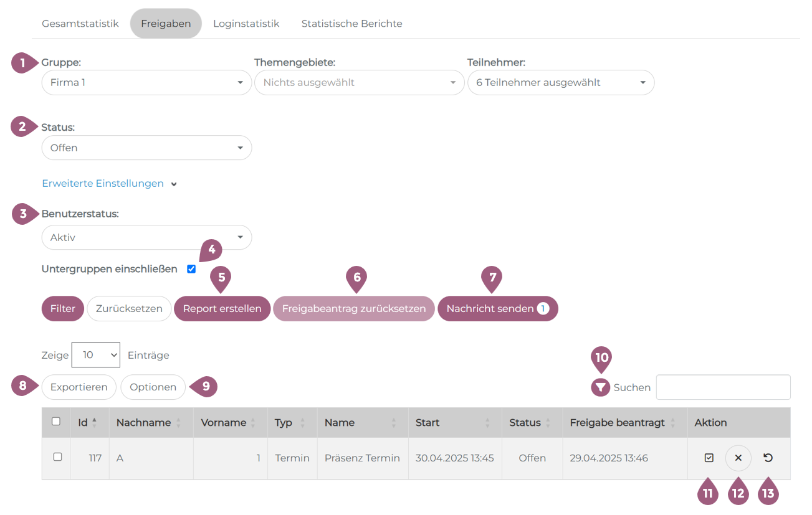Sort by Freigabe beantragt column icon
Viewport: 812px width, 515px height.
pos(672,423)
